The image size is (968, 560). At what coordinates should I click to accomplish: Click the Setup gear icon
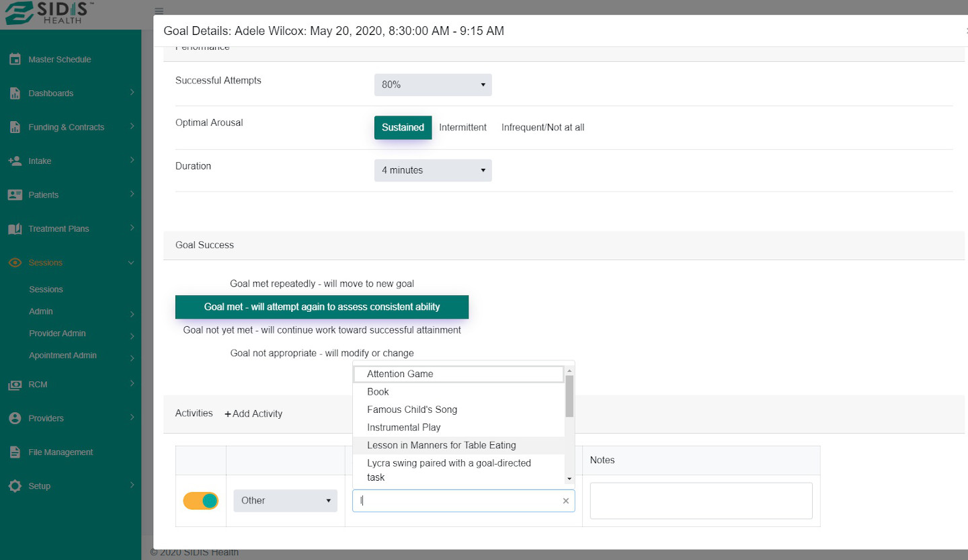tap(15, 486)
